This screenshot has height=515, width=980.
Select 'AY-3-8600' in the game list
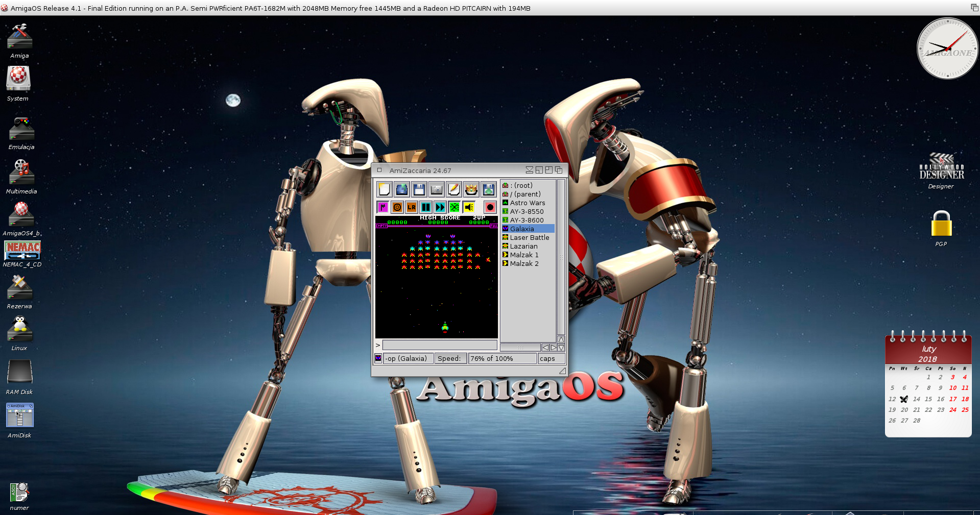coord(528,220)
